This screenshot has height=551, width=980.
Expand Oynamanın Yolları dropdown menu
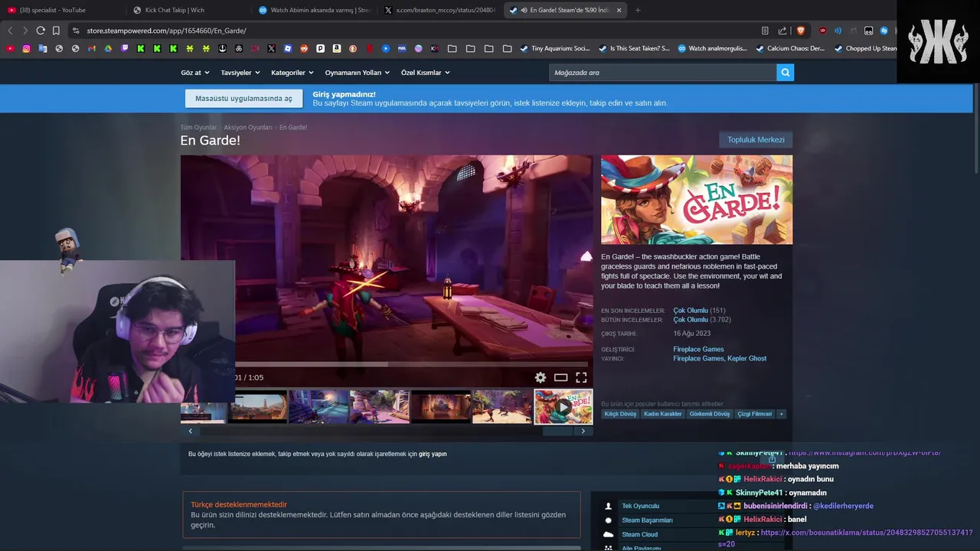point(358,73)
